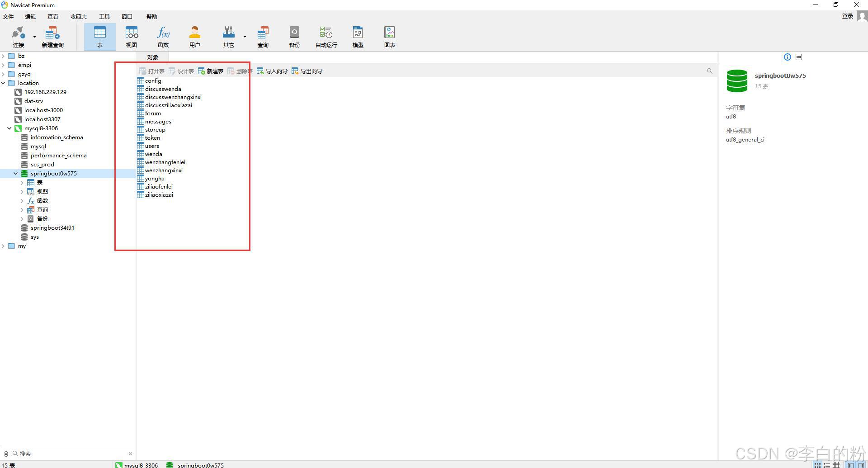Image resolution: width=868 pixels, height=468 pixels.
Task: Expand the my connection group
Action: tap(3, 246)
